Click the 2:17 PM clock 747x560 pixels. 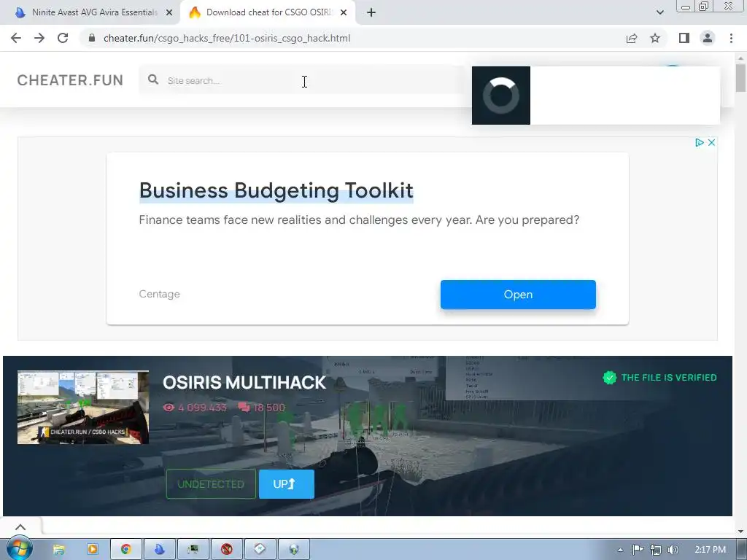pos(710,550)
